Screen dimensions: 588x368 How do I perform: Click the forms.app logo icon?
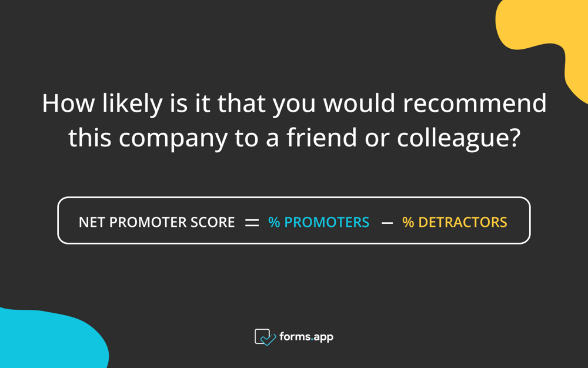[265, 337]
